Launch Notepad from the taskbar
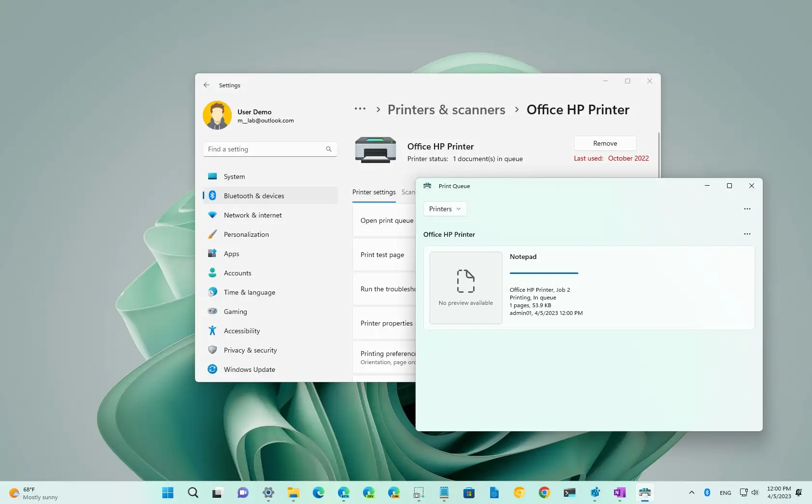Image resolution: width=812 pixels, height=504 pixels. point(445,492)
